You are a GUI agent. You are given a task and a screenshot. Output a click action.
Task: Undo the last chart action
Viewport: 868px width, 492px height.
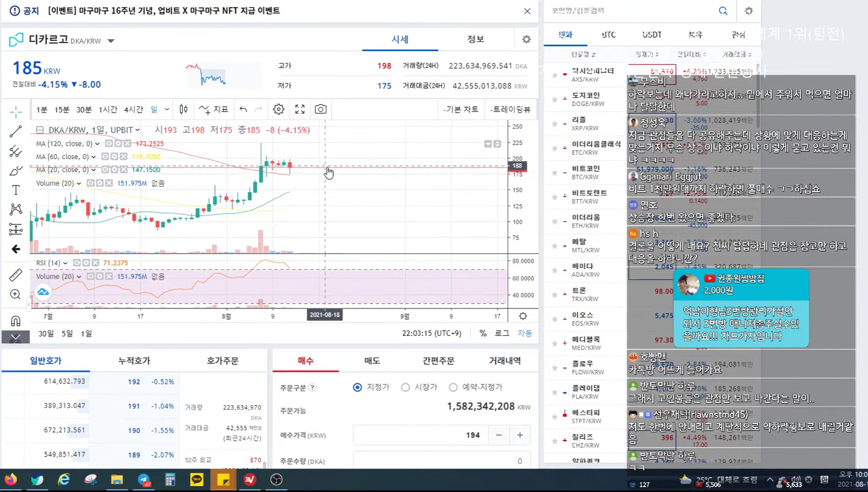[243, 109]
